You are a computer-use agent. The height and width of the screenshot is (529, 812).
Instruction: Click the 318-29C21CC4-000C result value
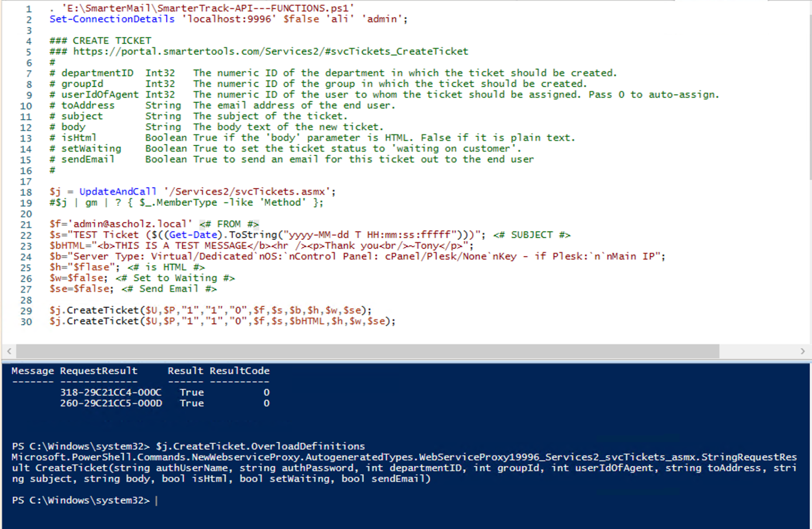tap(110, 392)
